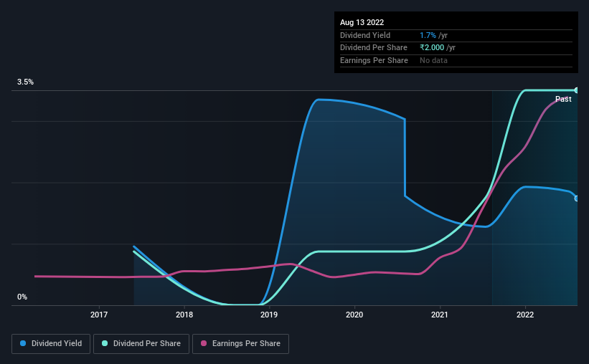Click the 3.5% y-axis label
Screen dimensions: 589x364
coord(25,82)
